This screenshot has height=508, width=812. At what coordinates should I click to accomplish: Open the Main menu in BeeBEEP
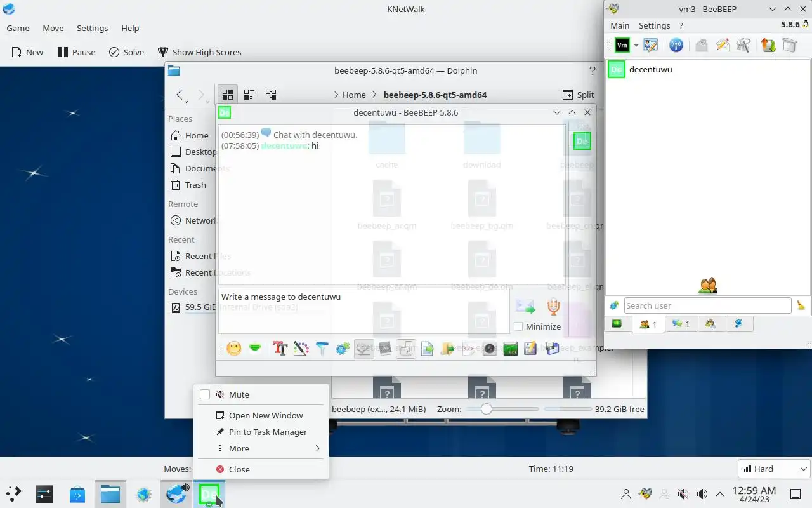click(x=620, y=25)
